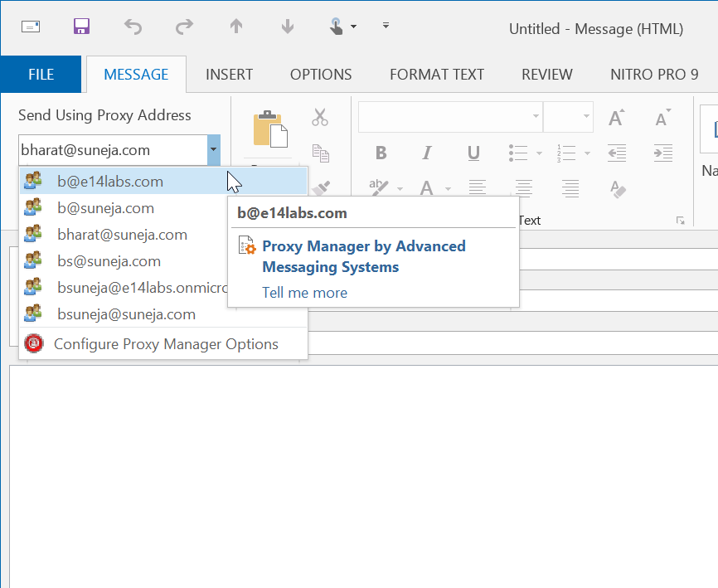Open Touch/Mouse mode dropdown arrow

[x=353, y=27]
